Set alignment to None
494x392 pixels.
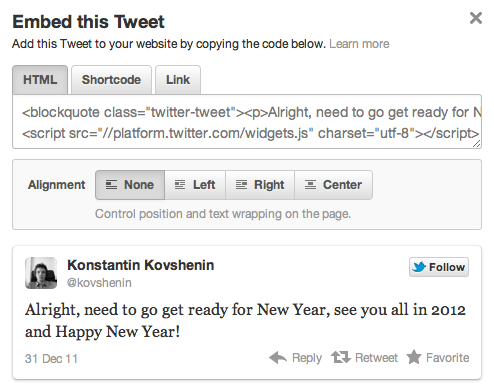click(x=130, y=185)
